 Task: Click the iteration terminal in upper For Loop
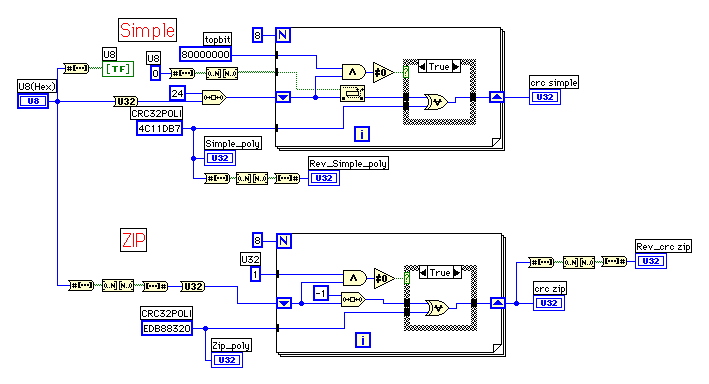click(362, 134)
